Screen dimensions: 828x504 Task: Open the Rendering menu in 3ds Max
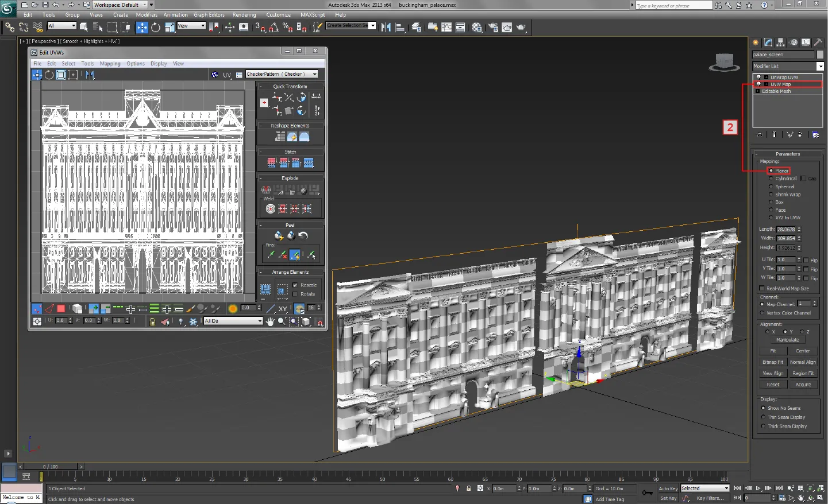(x=244, y=15)
